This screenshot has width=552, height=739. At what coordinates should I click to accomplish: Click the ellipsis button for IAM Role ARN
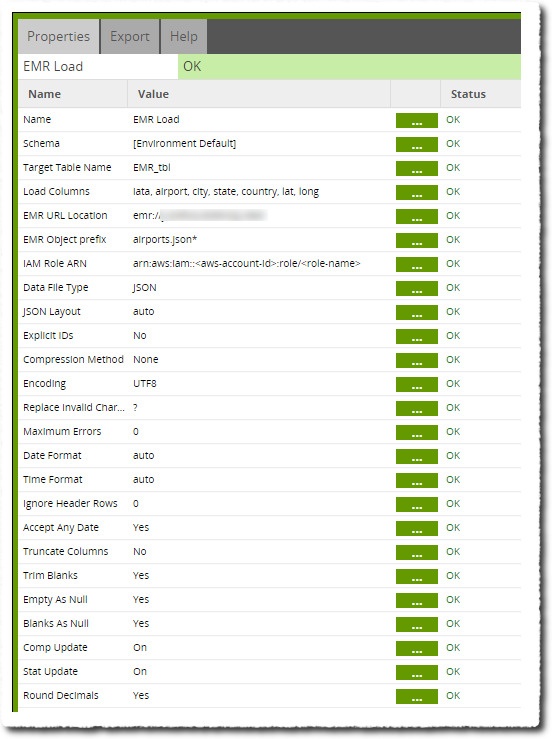pos(417,264)
